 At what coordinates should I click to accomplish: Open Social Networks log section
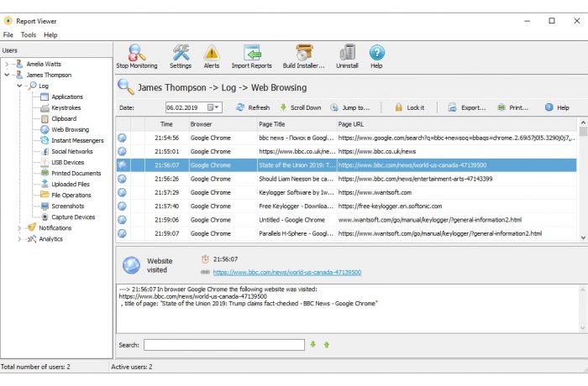72,151
